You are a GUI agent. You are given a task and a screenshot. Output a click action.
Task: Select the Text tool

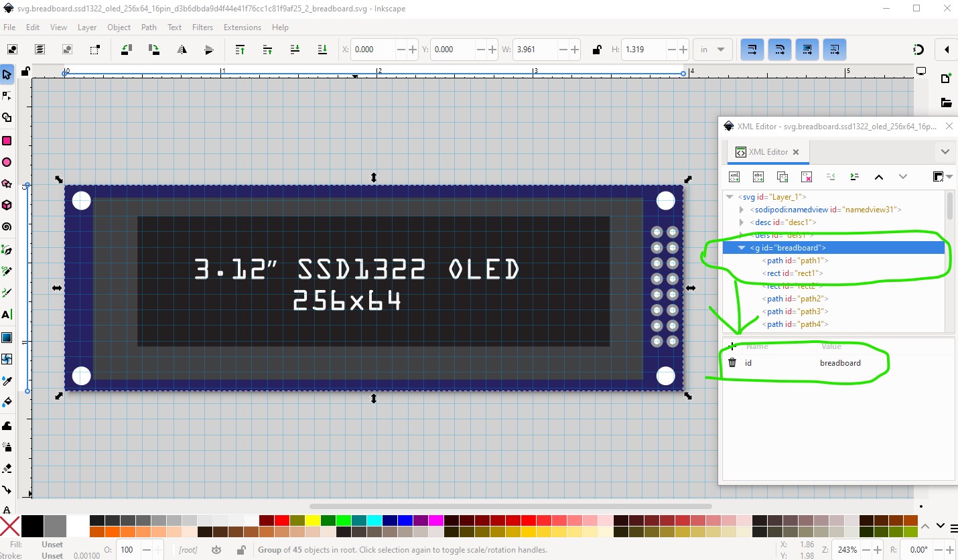pyautogui.click(x=7, y=314)
